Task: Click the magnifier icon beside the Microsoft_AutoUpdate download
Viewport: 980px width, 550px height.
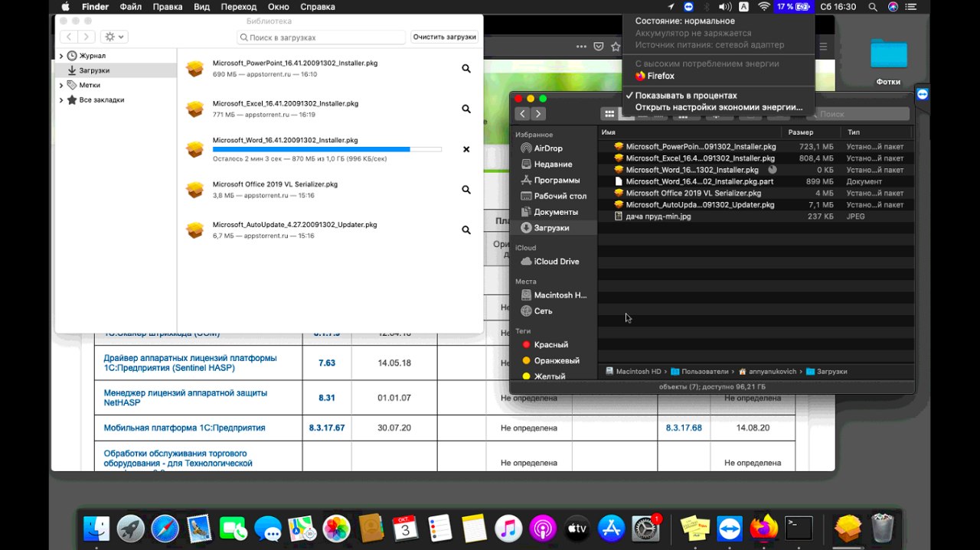Action: coord(466,230)
